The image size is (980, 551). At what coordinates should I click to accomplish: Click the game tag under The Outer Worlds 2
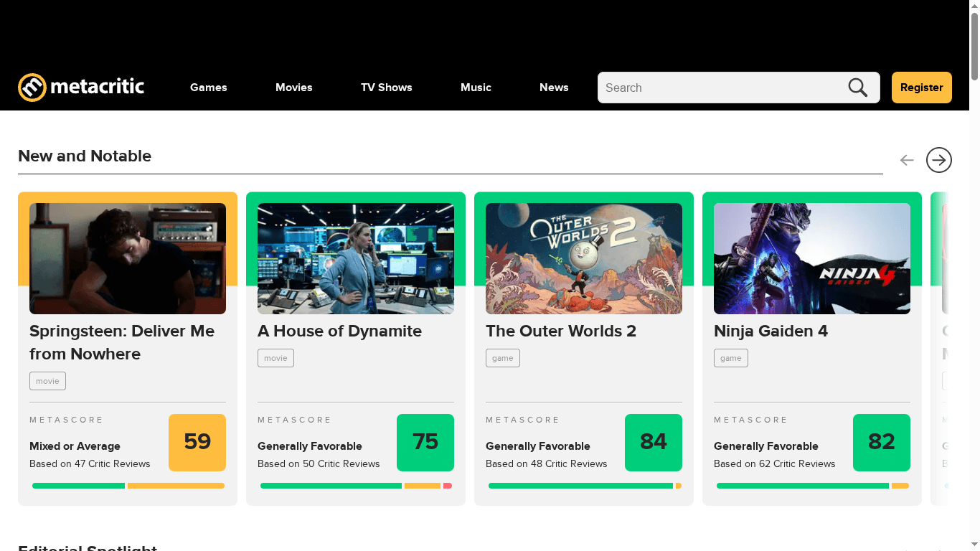pyautogui.click(x=503, y=358)
